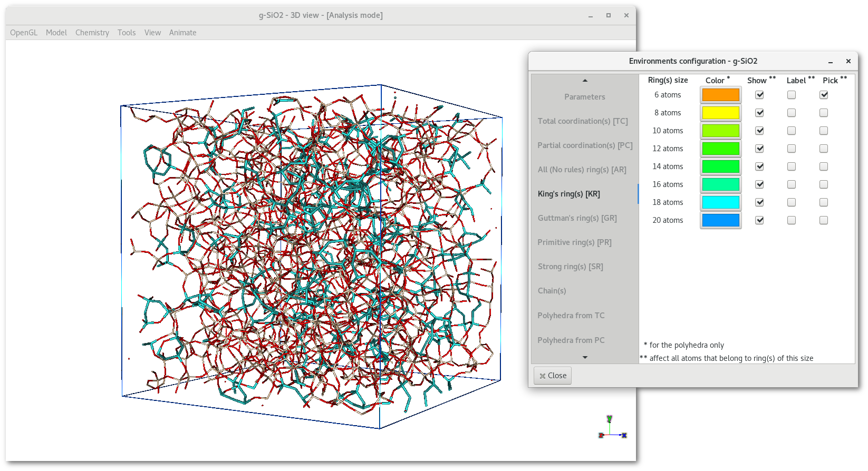Image resolution: width=868 pixels, height=471 pixels.
Task: Minimize the g-SiO2 3D view window
Action: point(591,15)
